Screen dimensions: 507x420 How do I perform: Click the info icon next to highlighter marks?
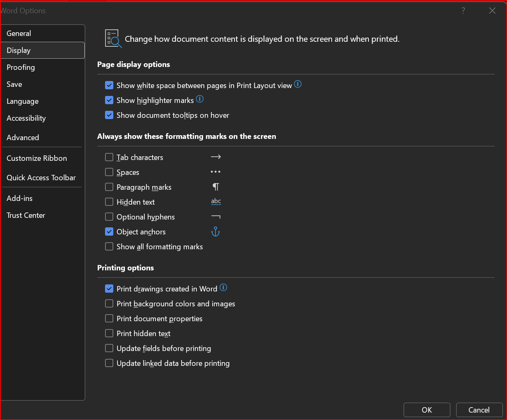[x=200, y=99]
